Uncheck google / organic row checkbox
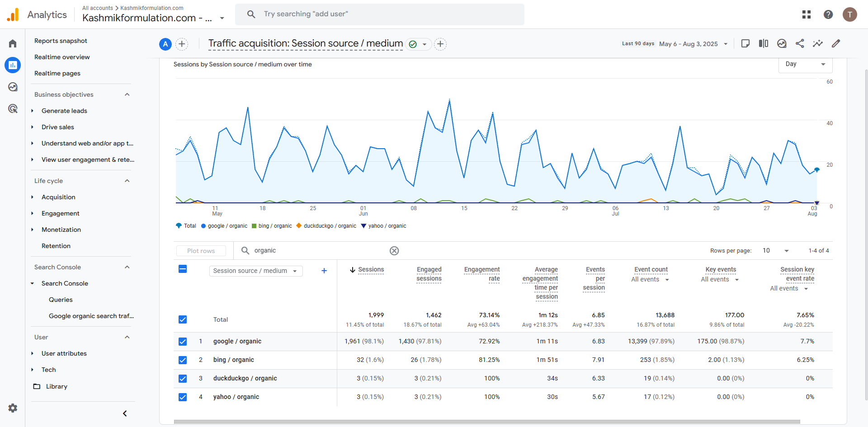Screen dimensions: 868x427 183,342
